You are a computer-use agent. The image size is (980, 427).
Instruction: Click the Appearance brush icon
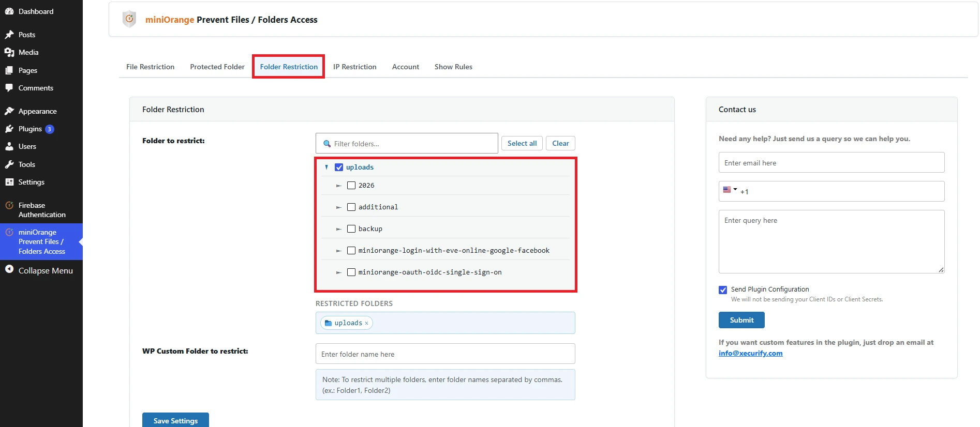9,111
